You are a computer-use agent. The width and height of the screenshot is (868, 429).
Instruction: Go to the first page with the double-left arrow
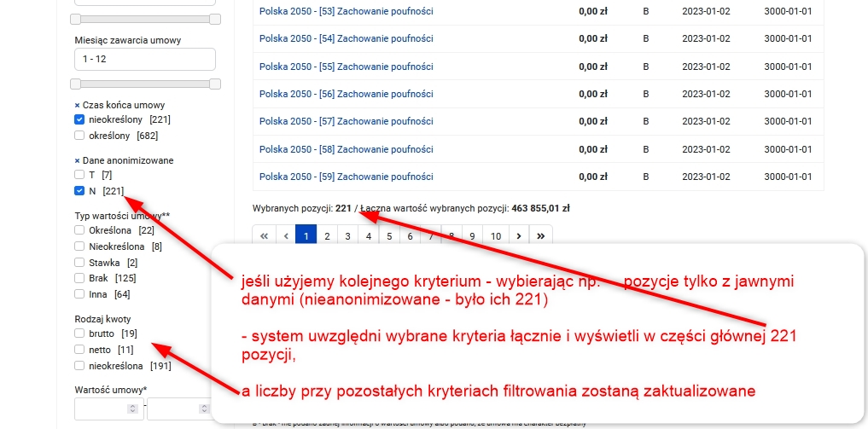click(x=264, y=235)
